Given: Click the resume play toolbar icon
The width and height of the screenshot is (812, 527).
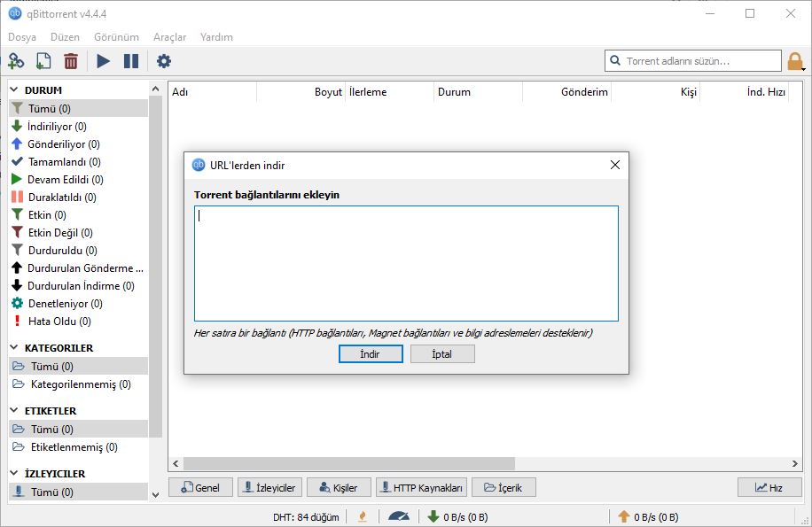Looking at the screenshot, I should point(103,61).
